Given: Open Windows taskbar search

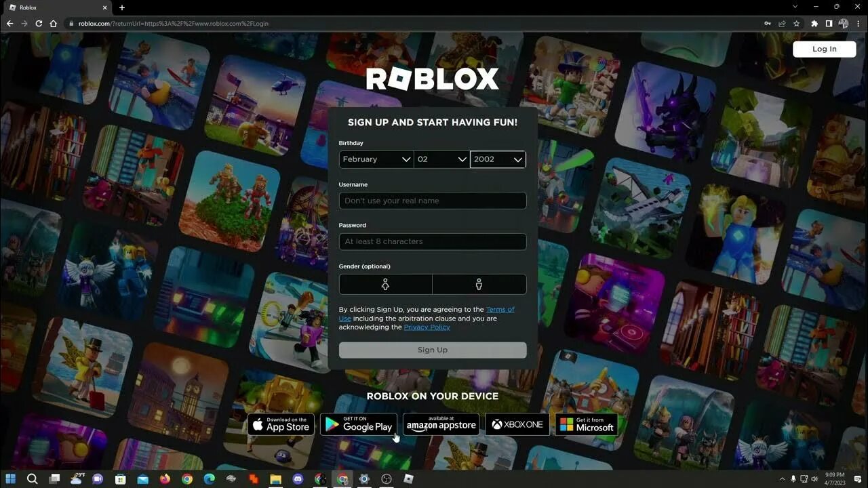Looking at the screenshot, I should coord(32,479).
